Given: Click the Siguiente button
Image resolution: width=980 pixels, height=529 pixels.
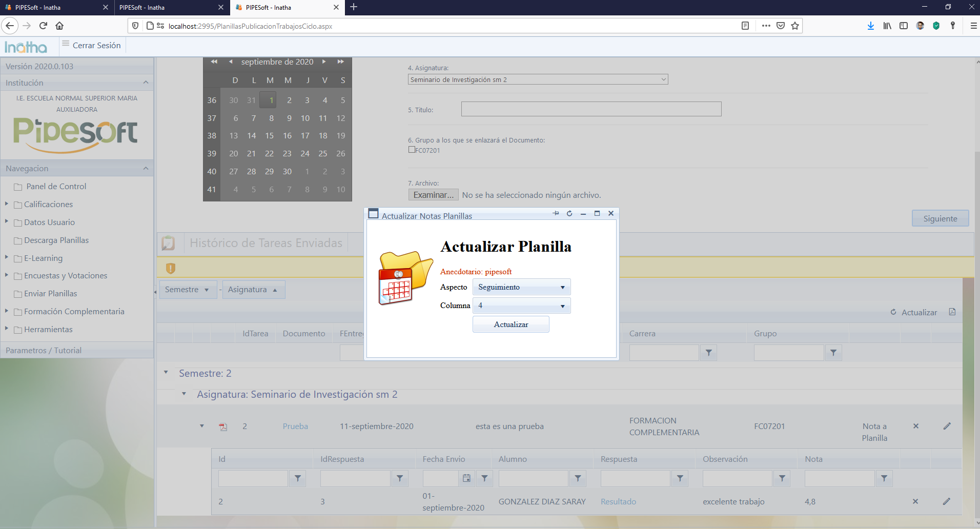Looking at the screenshot, I should (x=940, y=218).
